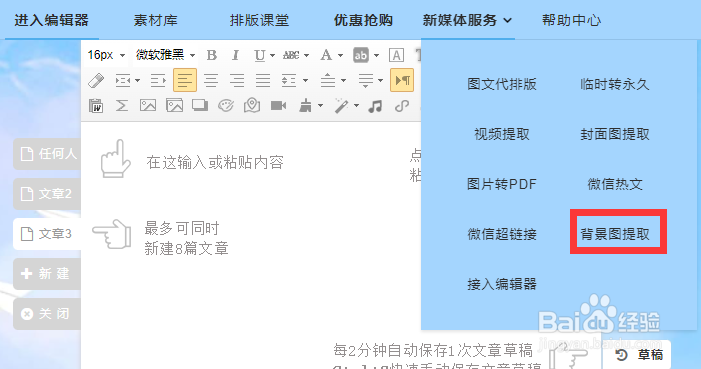Toggle bold formatting

pos(212,55)
